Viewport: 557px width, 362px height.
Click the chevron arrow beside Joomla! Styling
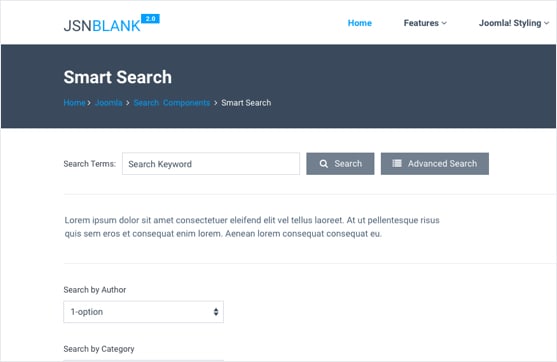point(546,23)
